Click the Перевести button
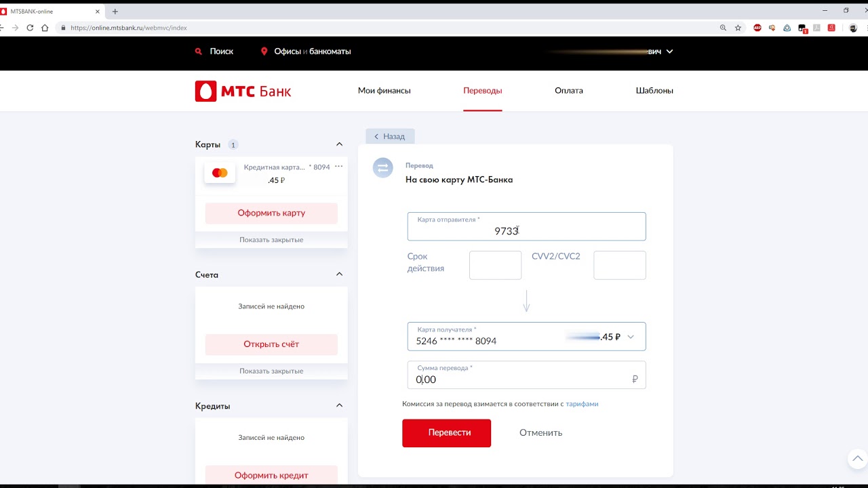 point(446,432)
